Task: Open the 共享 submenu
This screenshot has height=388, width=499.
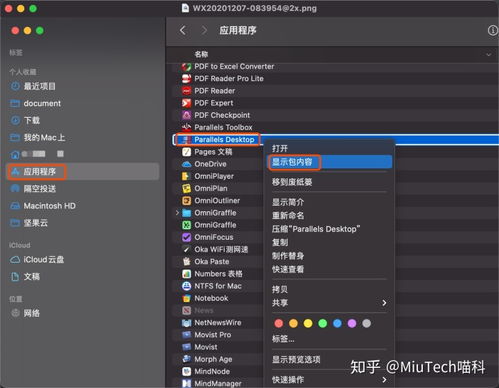Action: click(329, 303)
